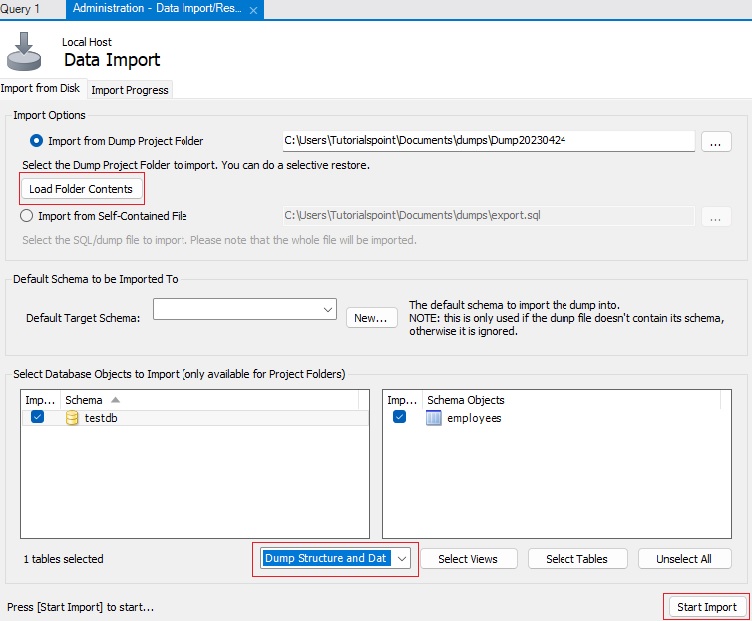Uncheck the employees table import checkbox
The image size is (752, 621).
[400, 418]
